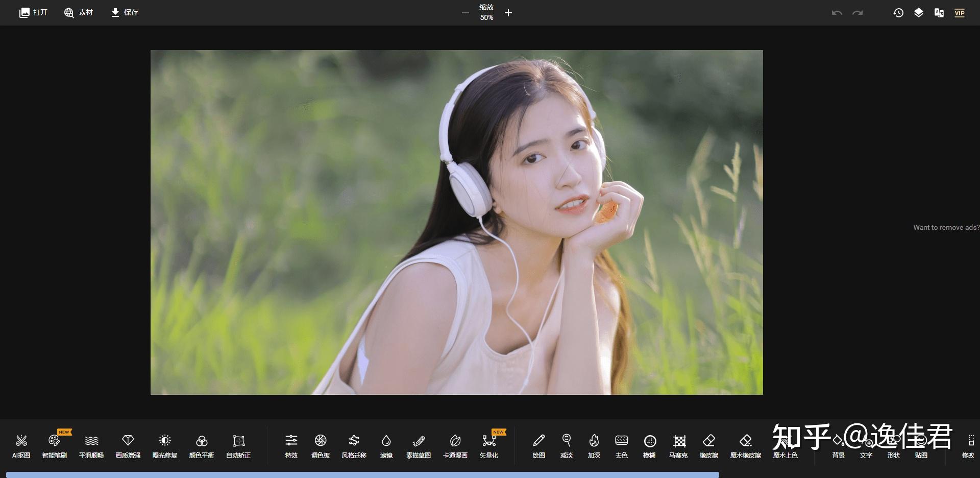980x478 pixels.
Task: Click 保存 to save the image
Action: click(125, 12)
